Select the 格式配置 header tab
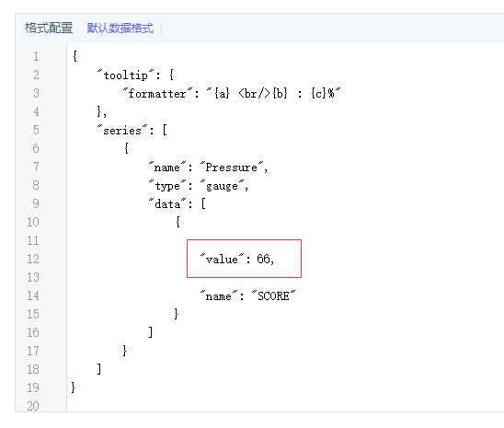The height and width of the screenshot is (428, 504). click(x=49, y=28)
